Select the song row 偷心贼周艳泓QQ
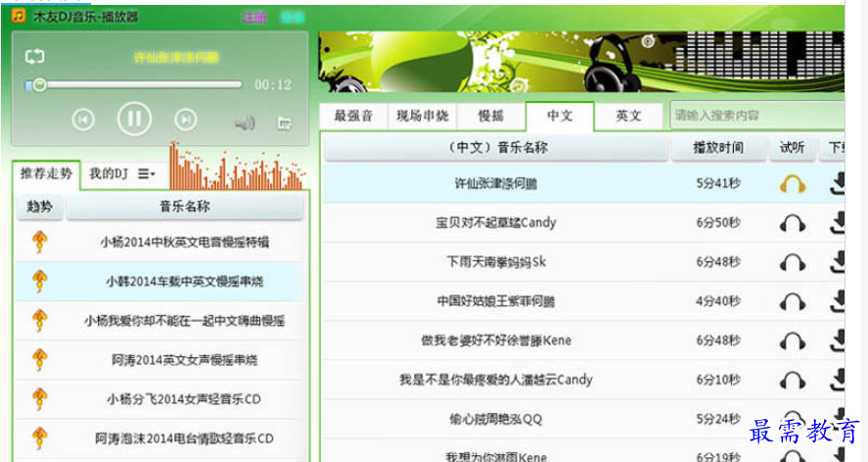Screen dimensions: 868x462 pyautogui.click(x=584, y=419)
